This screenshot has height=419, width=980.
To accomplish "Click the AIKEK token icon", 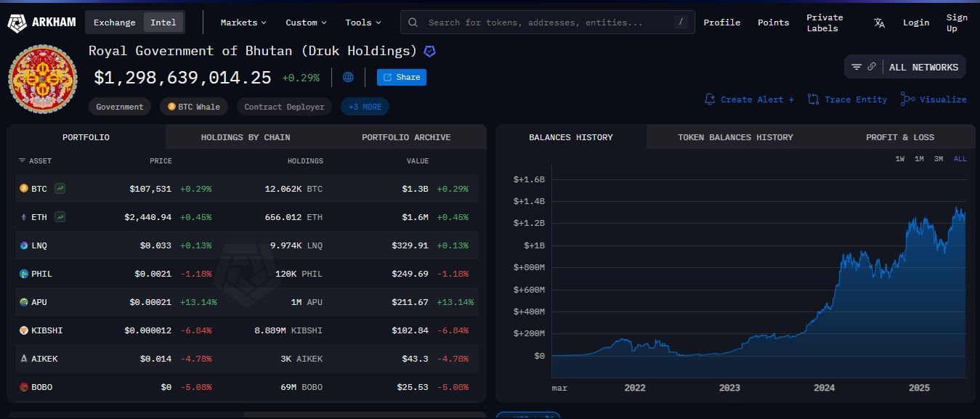I will (x=24, y=359).
